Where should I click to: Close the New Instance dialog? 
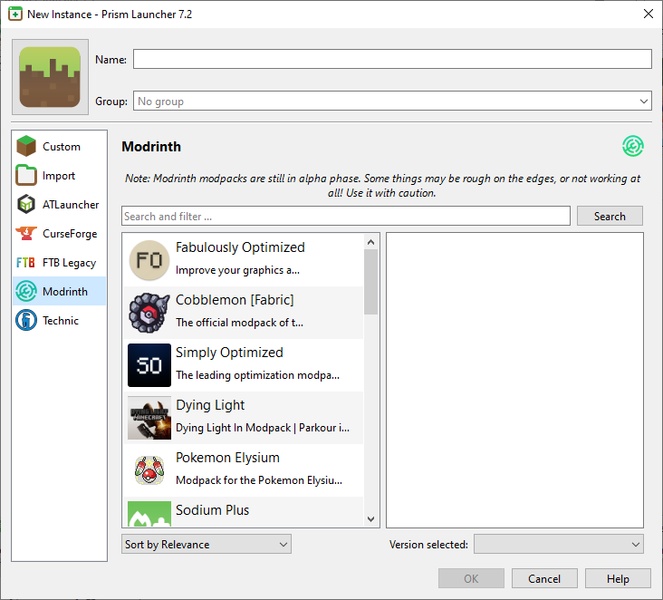[x=648, y=14]
